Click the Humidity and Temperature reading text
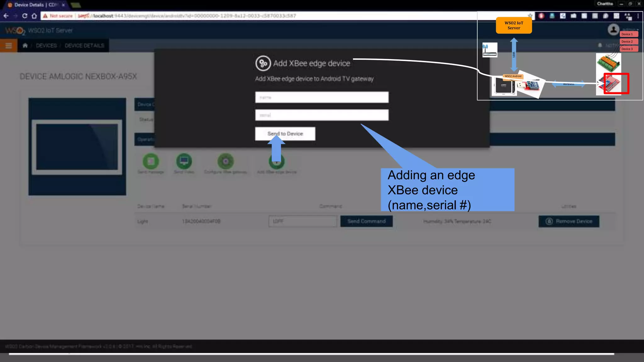The image size is (644, 362). [x=457, y=221]
